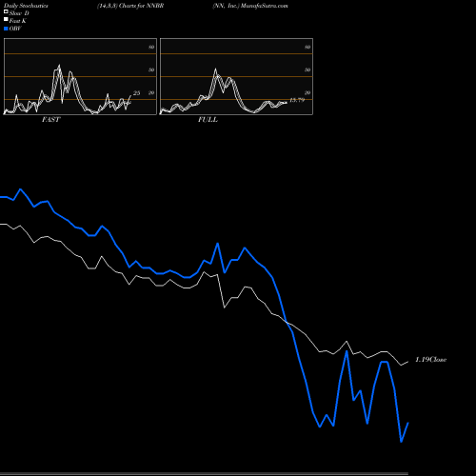This screenshot has height=476, width=476.
Task: Click the FULL chart label
Action: [x=208, y=120]
